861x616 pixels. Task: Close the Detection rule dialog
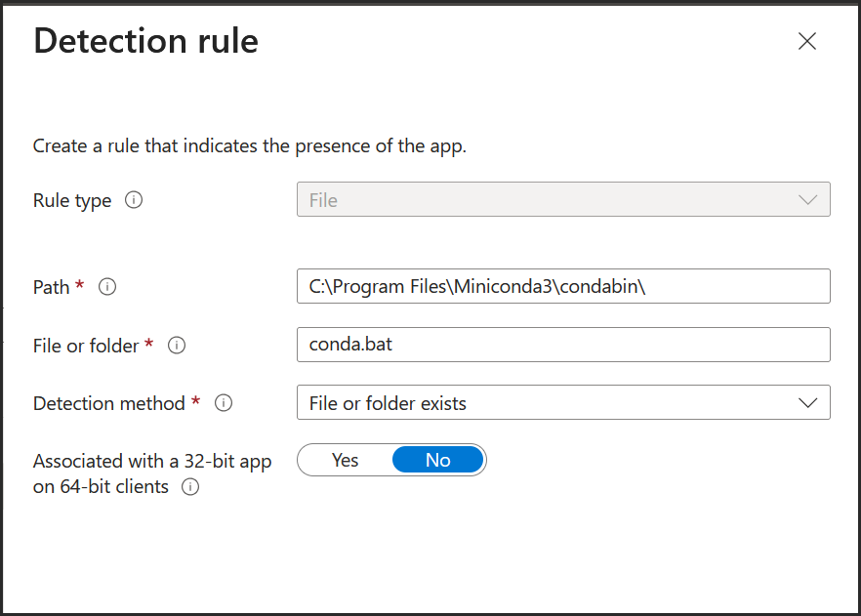806,41
